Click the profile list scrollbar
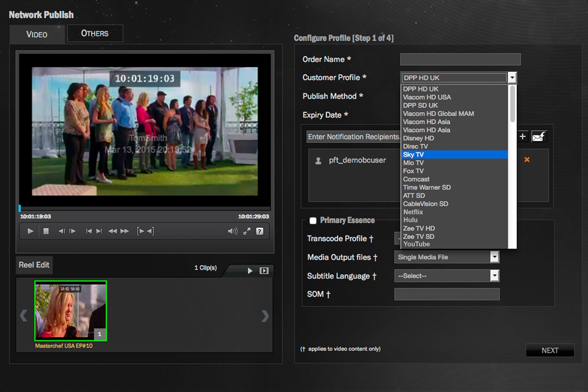The width and height of the screenshot is (588, 392). click(x=513, y=104)
